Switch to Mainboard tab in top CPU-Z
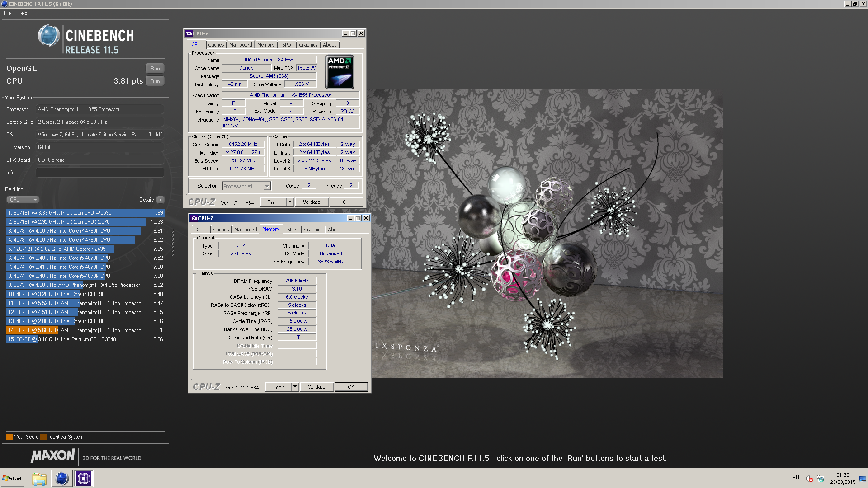The image size is (868, 488). tap(241, 45)
